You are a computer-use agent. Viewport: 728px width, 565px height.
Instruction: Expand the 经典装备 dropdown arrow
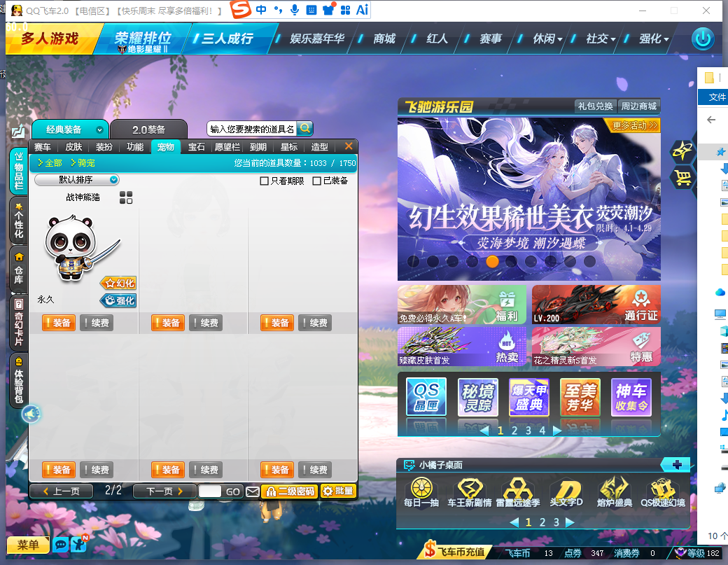(x=99, y=130)
